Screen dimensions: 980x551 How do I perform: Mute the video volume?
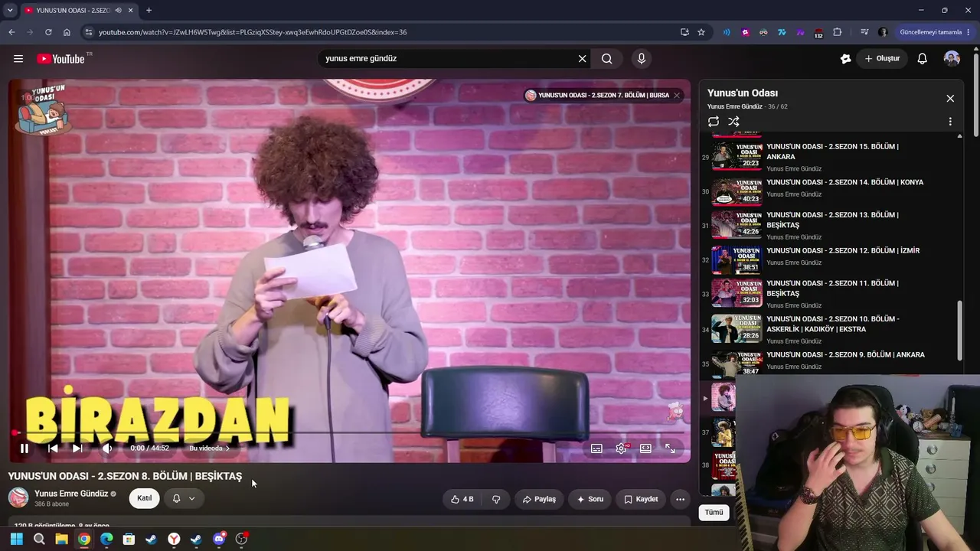click(107, 448)
